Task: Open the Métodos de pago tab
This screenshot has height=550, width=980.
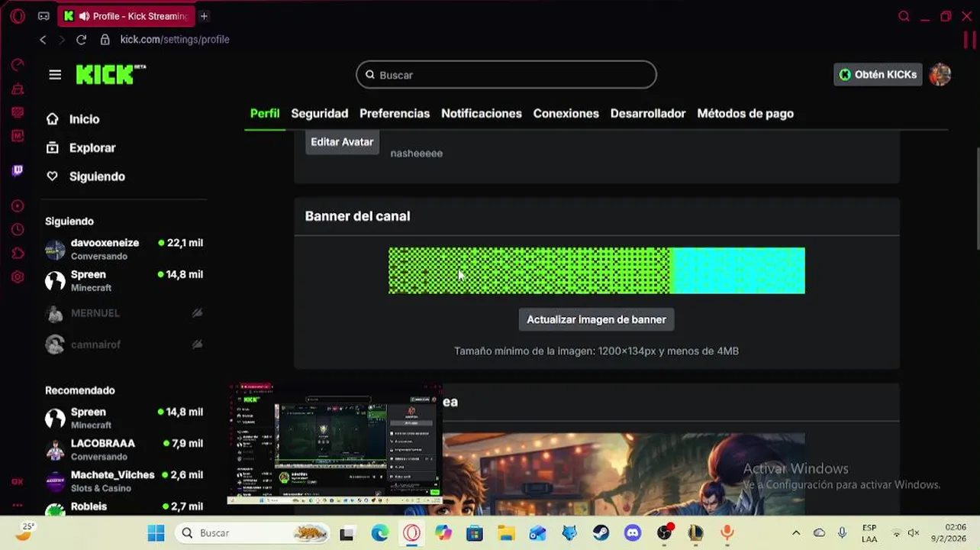Action: click(746, 113)
